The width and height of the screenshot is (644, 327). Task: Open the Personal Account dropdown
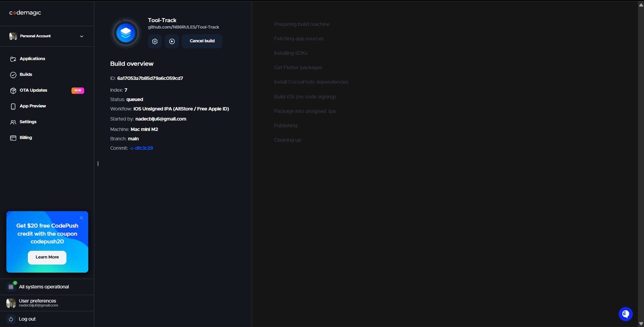tap(47, 36)
